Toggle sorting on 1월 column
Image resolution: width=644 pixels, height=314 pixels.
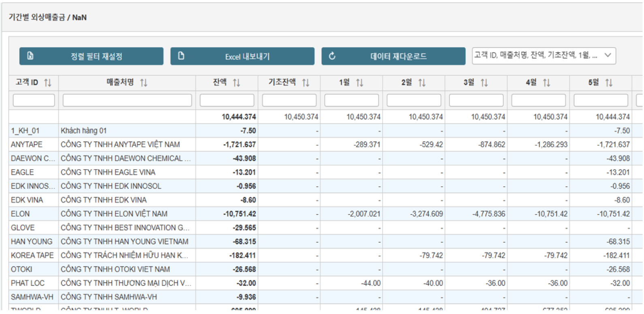tap(359, 83)
